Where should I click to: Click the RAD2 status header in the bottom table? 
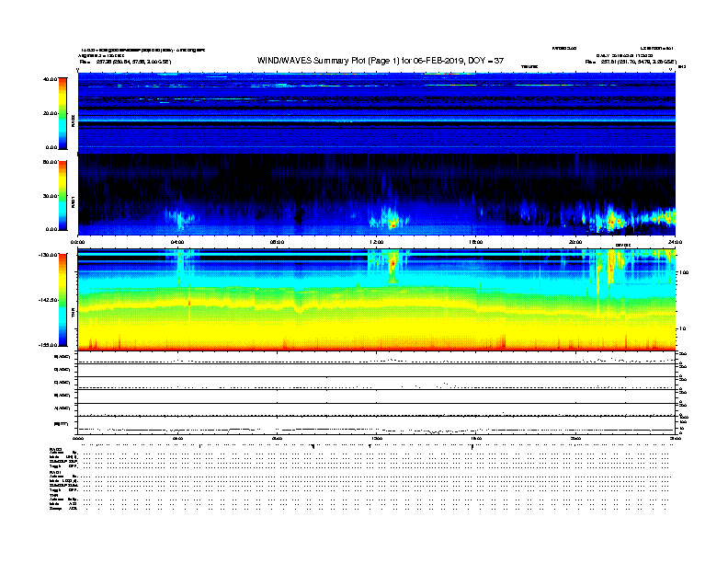pos(55,449)
